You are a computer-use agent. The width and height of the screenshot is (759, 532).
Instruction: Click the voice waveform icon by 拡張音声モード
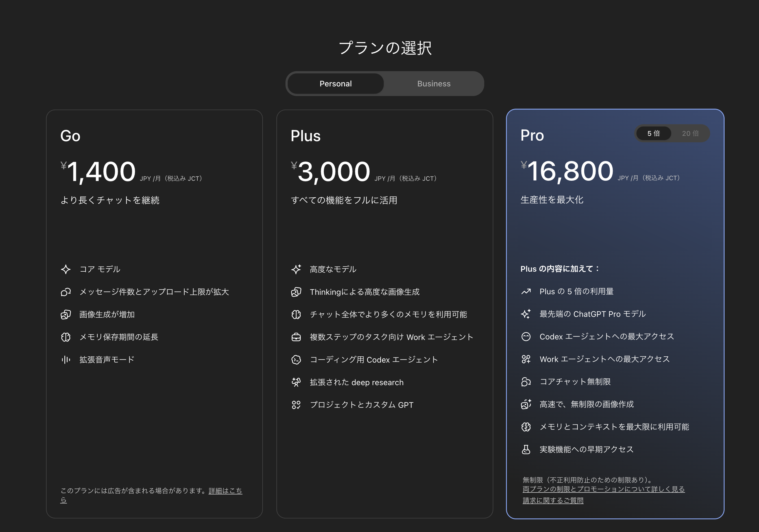[66, 359]
